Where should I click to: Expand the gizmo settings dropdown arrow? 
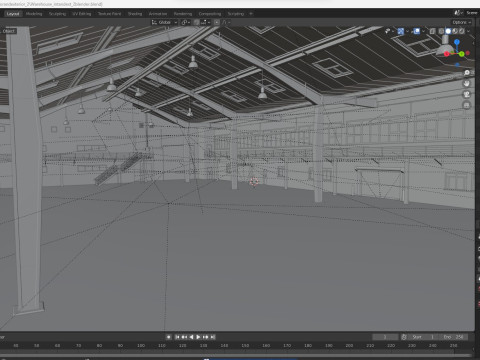point(407,31)
